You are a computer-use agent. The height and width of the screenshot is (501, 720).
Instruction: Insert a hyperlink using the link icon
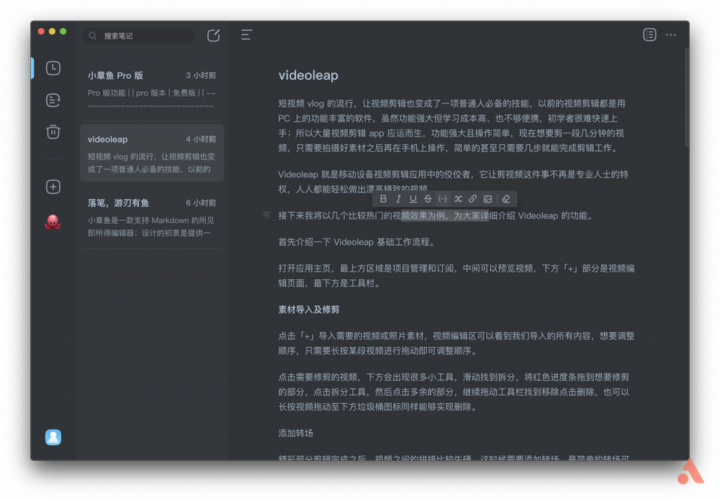tap(472, 199)
